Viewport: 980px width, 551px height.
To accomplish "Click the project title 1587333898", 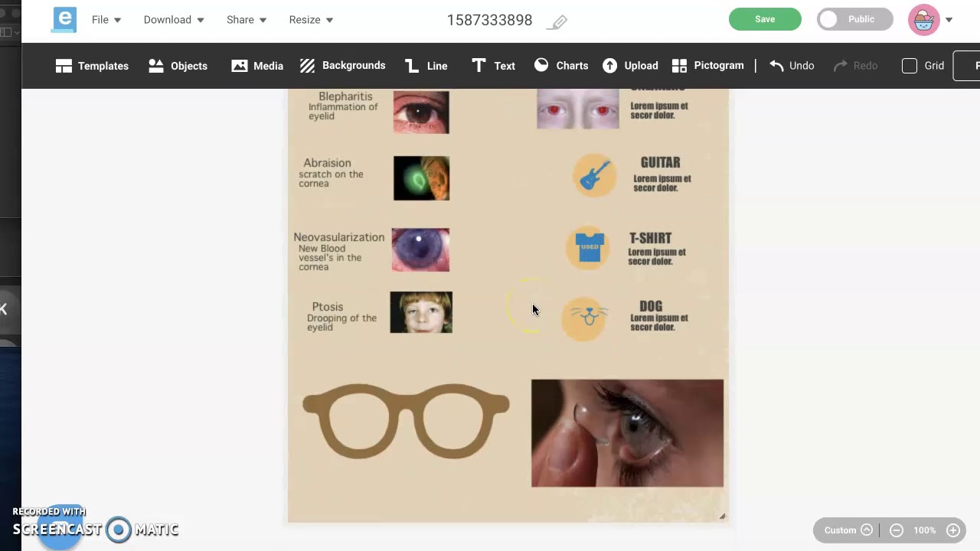I will (489, 20).
